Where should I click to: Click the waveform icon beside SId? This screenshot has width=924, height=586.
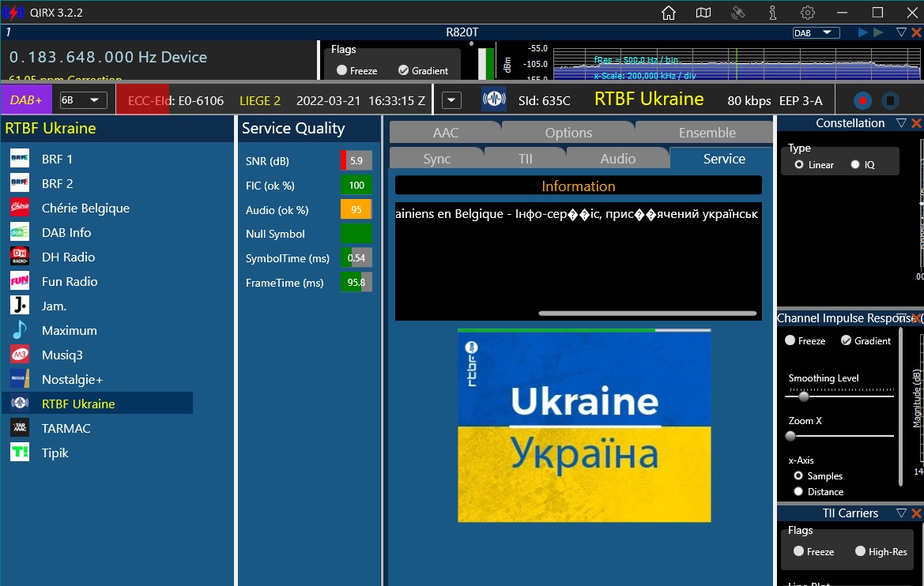pos(494,99)
